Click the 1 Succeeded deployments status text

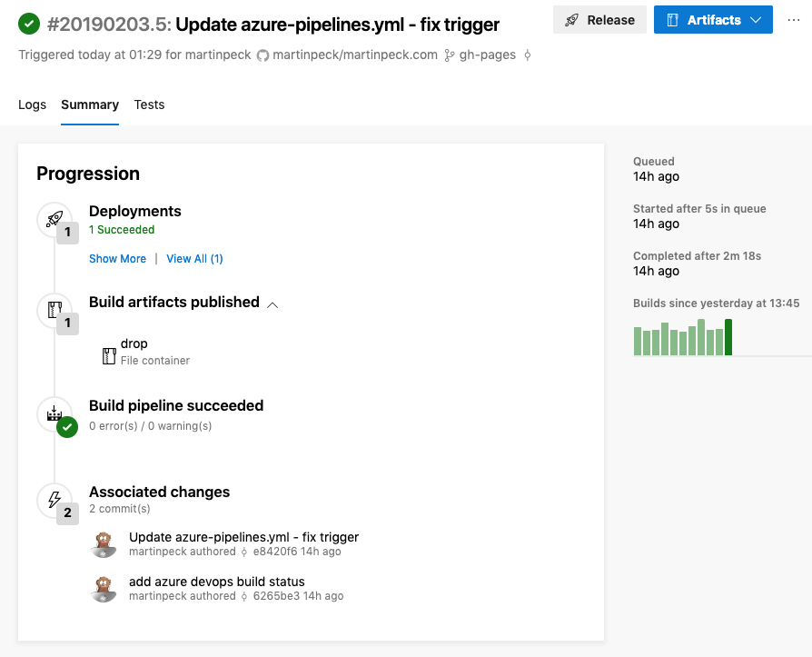tap(122, 230)
